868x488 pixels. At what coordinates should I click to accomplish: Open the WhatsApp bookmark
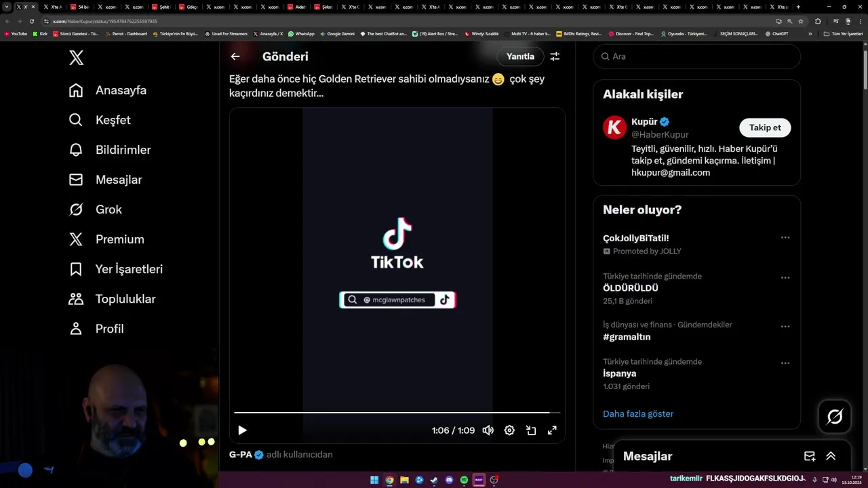(301, 33)
